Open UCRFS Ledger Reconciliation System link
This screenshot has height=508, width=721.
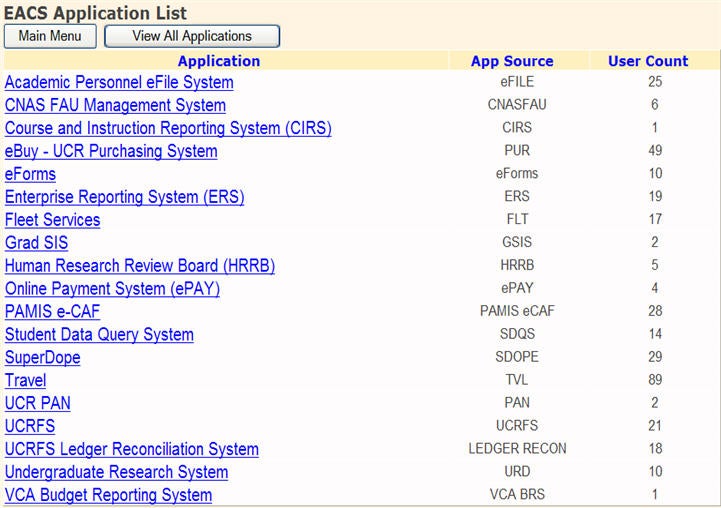point(131,450)
